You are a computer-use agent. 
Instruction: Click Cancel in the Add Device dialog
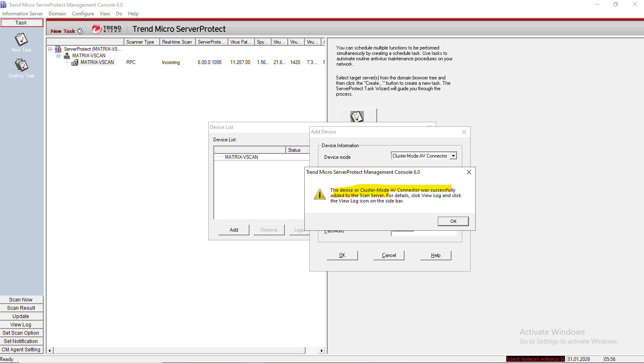(389, 255)
